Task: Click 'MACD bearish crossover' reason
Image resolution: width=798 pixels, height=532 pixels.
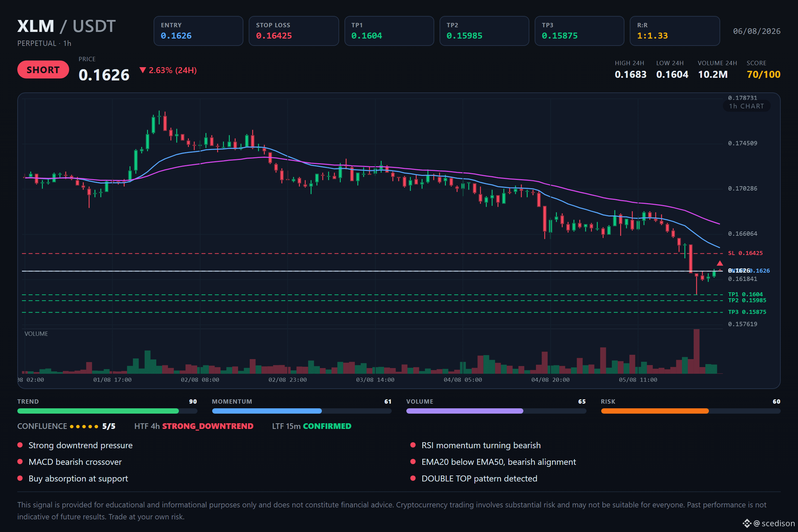Action: click(75, 462)
